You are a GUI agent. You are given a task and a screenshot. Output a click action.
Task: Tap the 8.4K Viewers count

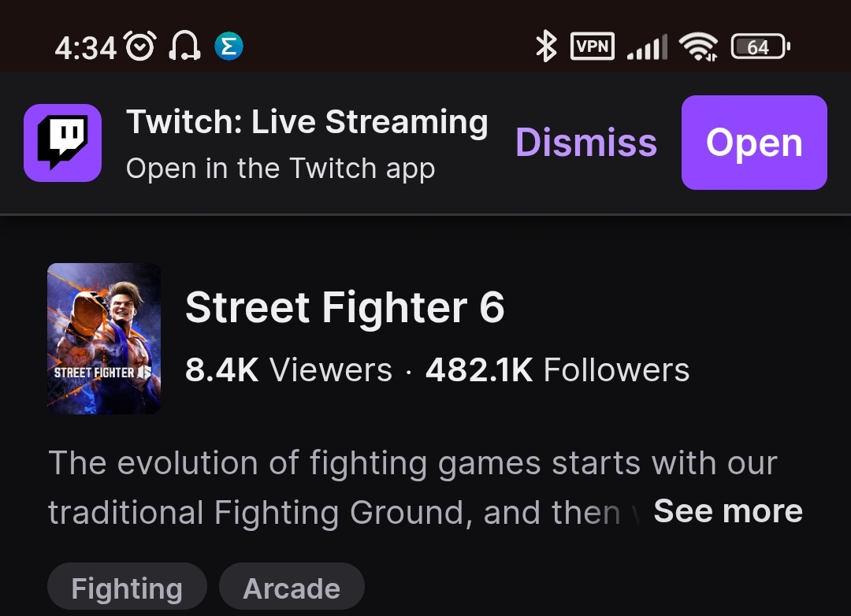(x=288, y=369)
